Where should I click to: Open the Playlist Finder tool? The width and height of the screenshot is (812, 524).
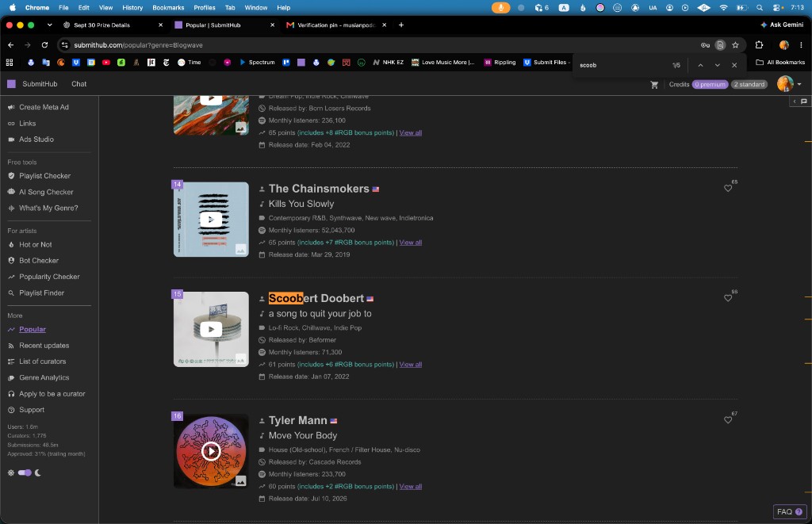click(41, 293)
